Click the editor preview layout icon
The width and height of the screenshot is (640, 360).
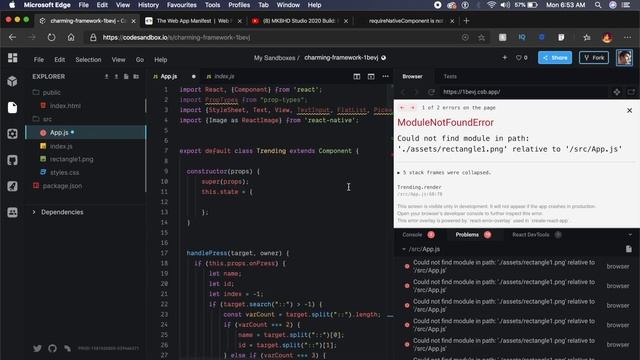(371, 76)
